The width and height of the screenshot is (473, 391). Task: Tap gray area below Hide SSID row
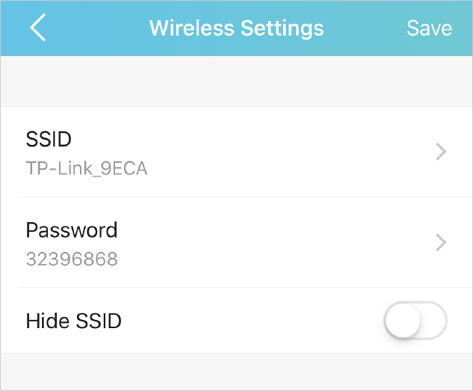tap(236, 372)
